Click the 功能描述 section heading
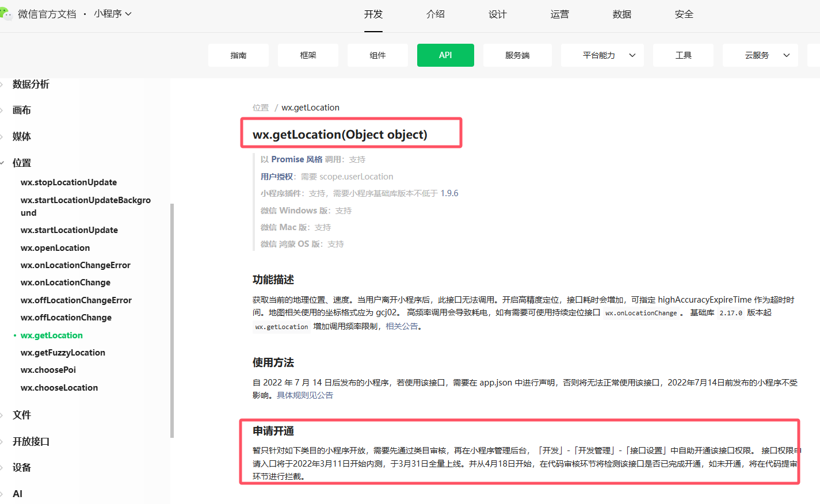The width and height of the screenshot is (820, 504). pos(273,280)
